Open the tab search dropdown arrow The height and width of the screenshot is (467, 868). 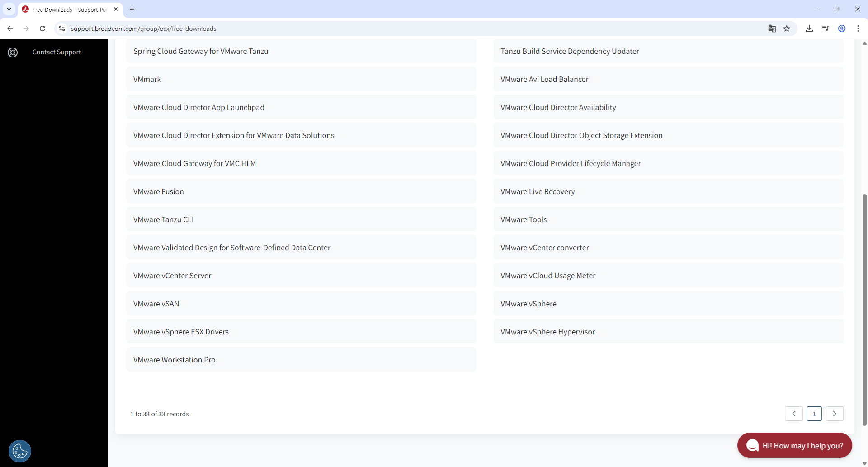9,9
